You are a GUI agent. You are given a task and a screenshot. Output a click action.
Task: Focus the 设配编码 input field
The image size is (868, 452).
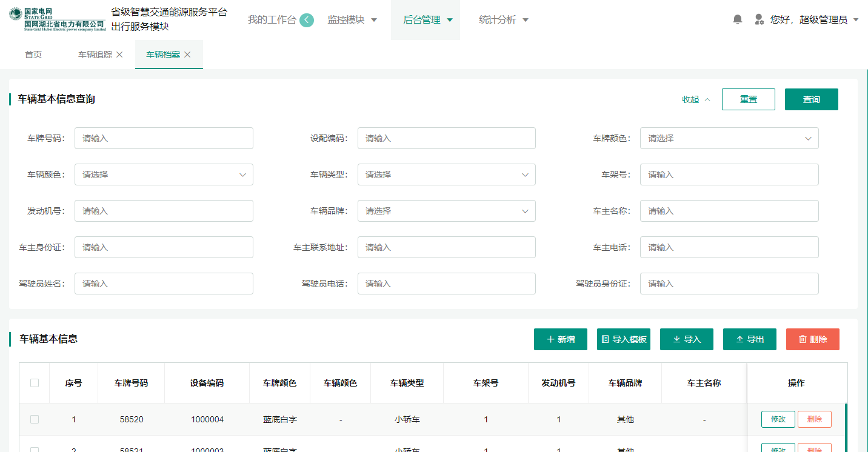[447, 138]
